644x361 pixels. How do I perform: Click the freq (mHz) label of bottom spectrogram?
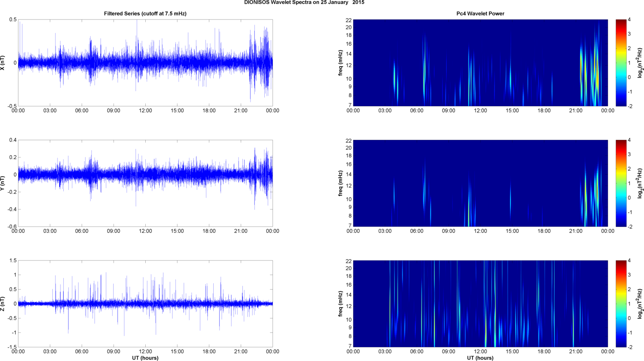click(x=340, y=304)
